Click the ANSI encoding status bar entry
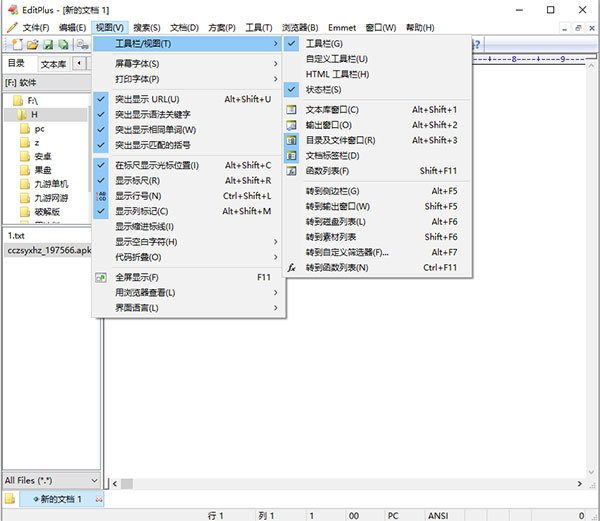 tap(438, 516)
